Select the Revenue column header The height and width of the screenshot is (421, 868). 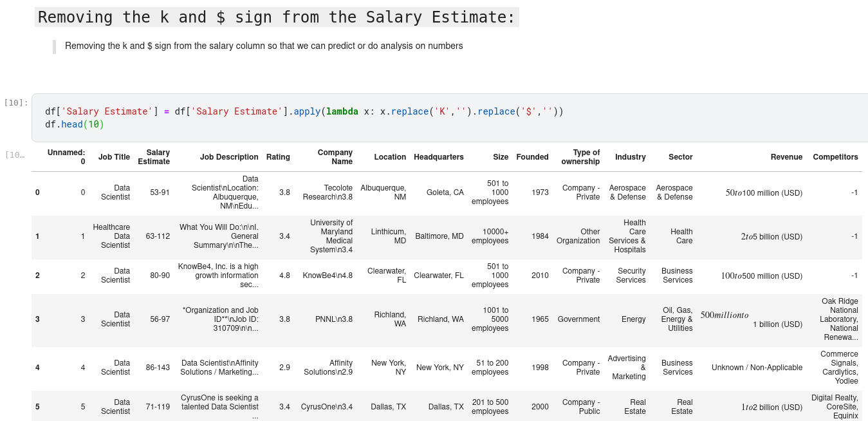coord(786,157)
